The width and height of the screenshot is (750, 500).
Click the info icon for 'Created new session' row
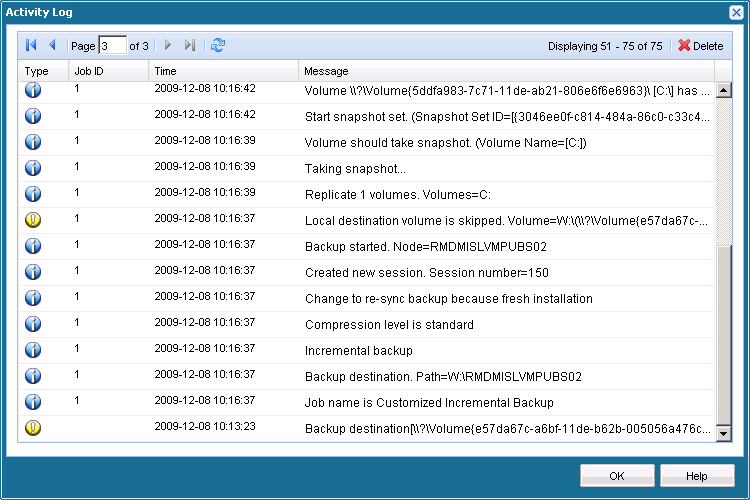click(33, 272)
